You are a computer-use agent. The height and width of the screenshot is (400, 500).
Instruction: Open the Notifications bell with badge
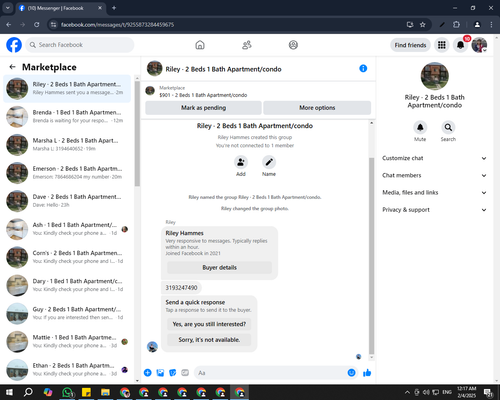tap(461, 45)
